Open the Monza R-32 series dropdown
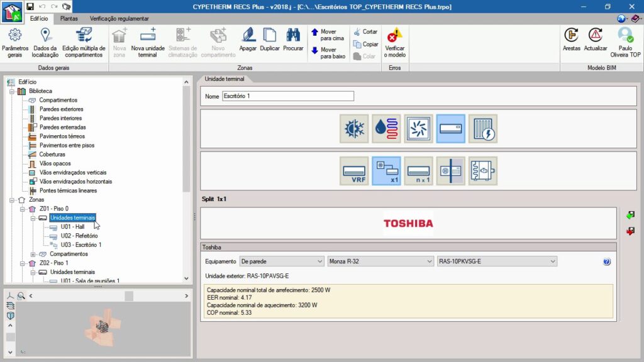 380,261
